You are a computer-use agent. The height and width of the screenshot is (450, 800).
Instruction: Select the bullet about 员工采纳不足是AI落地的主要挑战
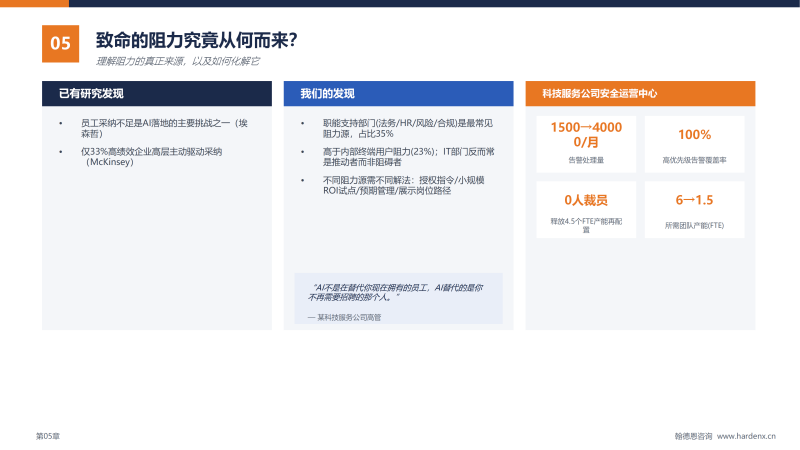164,128
